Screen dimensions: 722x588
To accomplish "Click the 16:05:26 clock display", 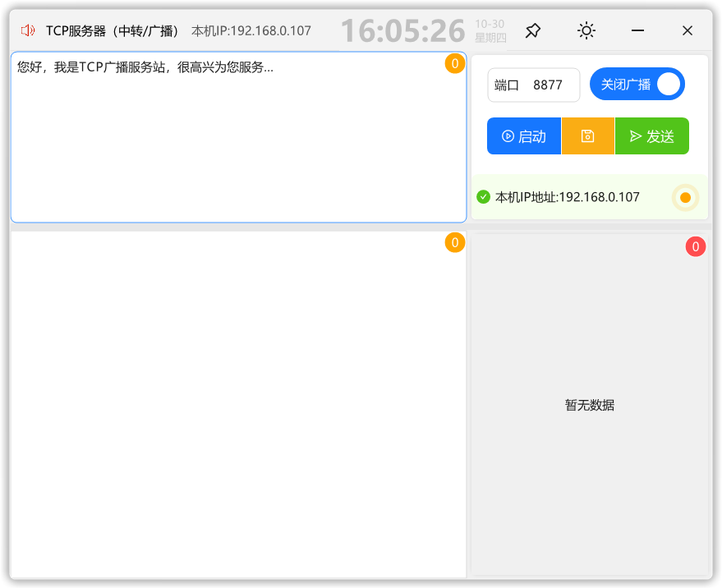I will pyautogui.click(x=403, y=31).
